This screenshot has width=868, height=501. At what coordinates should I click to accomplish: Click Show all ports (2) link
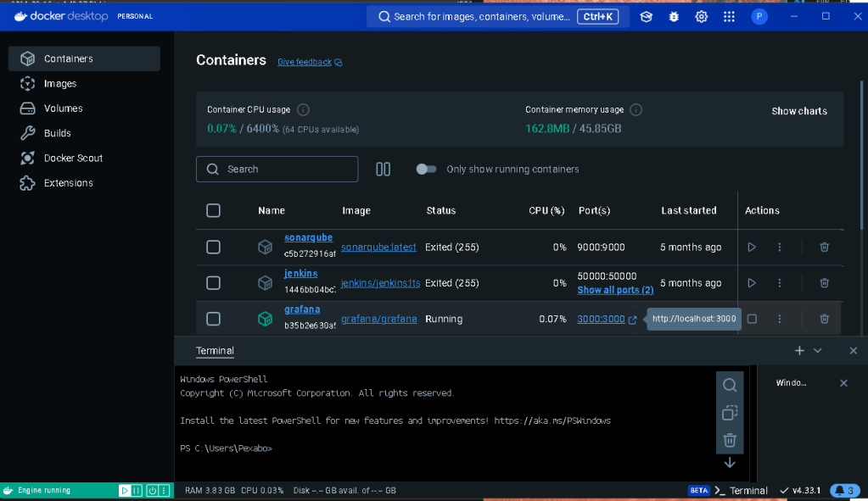click(615, 290)
